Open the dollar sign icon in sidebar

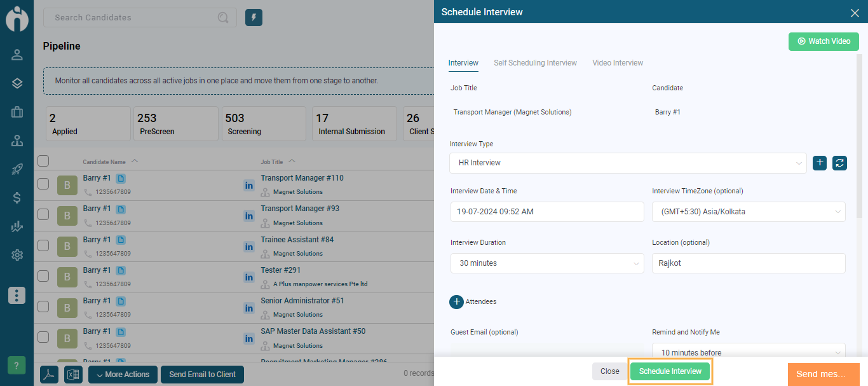[17, 198]
